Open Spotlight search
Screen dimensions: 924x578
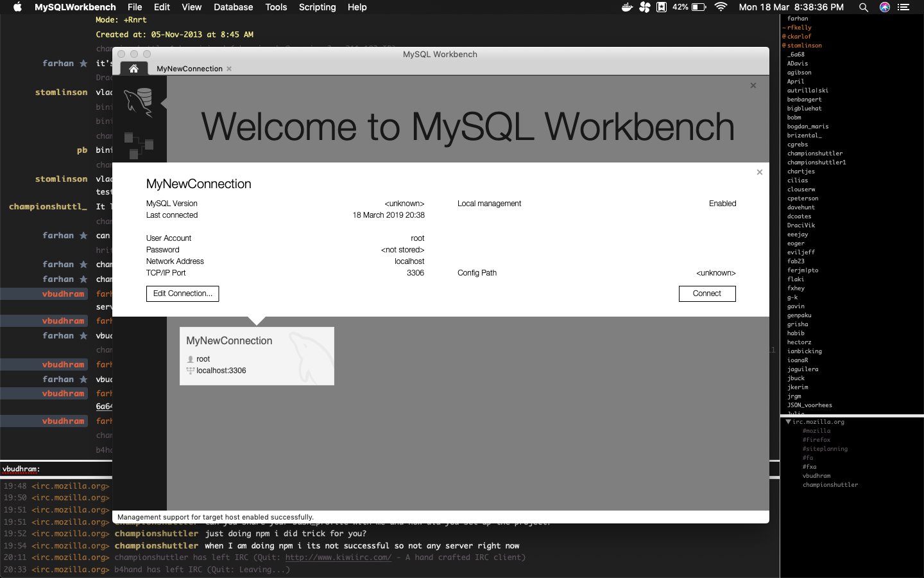pos(864,7)
